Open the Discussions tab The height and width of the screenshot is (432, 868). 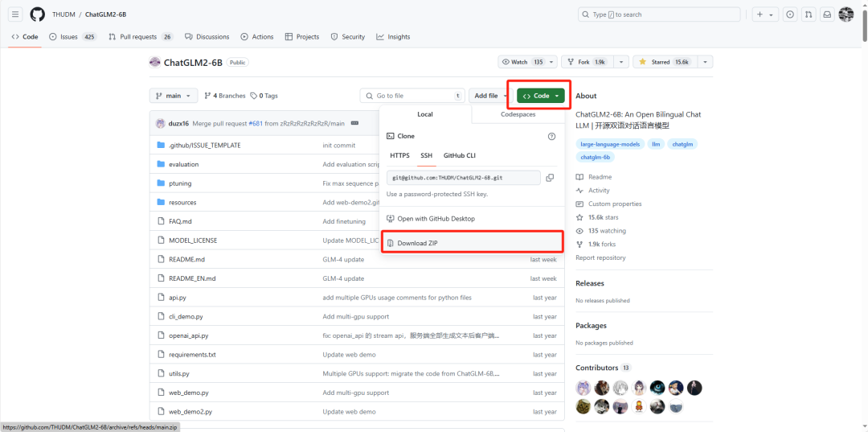click(x=207, y=36)
